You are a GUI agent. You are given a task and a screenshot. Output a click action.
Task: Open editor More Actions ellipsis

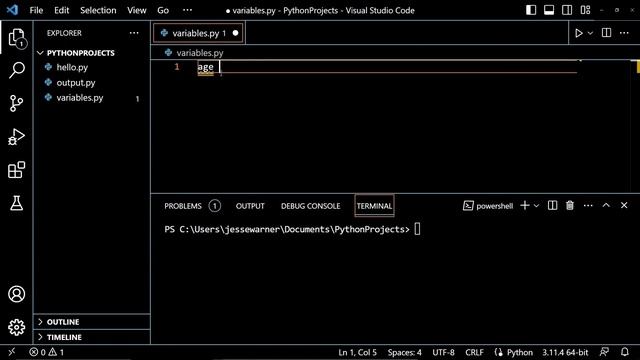coord(624,33)
